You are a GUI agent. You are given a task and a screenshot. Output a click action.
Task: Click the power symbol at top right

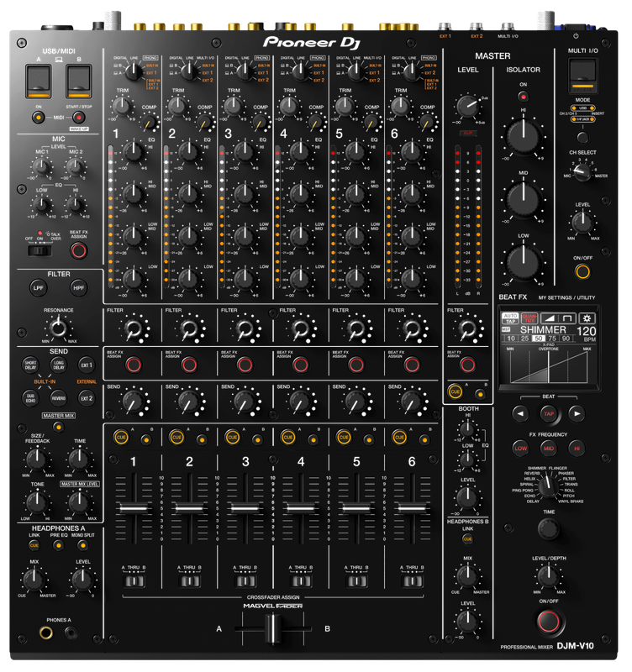576,36
